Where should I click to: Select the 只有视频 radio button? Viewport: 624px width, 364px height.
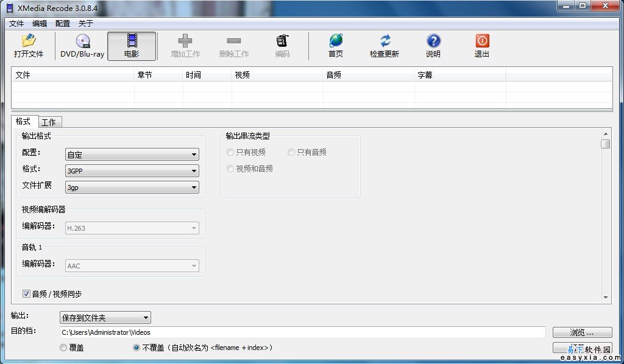pos(230,152)
